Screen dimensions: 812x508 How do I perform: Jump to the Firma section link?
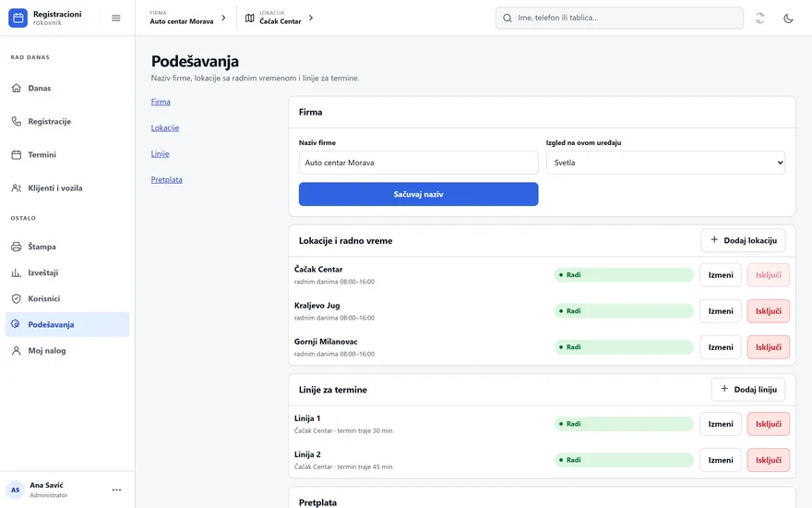pos(161,103)
